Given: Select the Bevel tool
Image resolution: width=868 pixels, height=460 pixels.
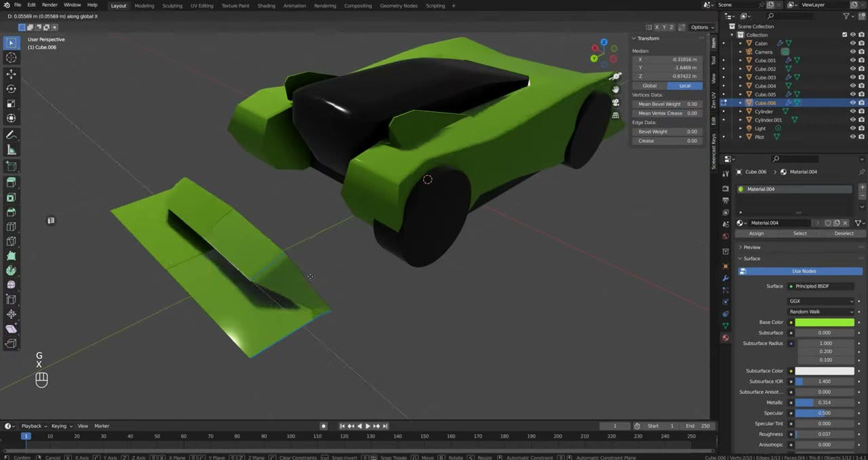Looking at the screenshot, I should point(11,212).
